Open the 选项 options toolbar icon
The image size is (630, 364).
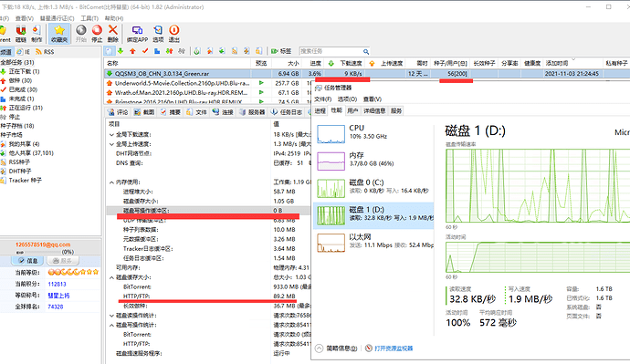click(158, 34)
